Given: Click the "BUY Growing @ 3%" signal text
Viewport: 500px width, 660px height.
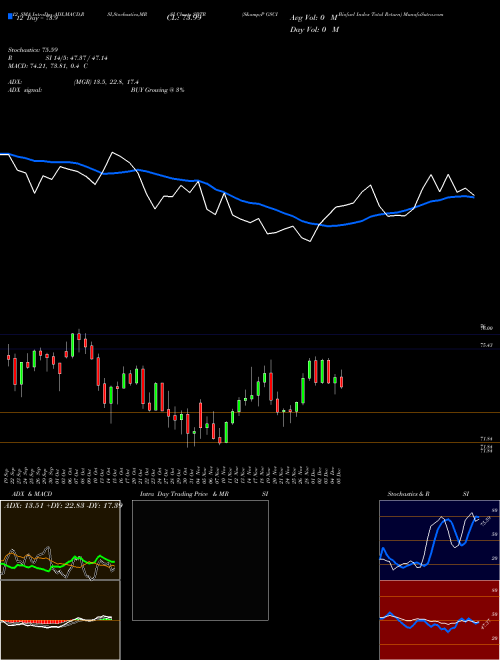Looking at the screenshot, I should [157, 90].
